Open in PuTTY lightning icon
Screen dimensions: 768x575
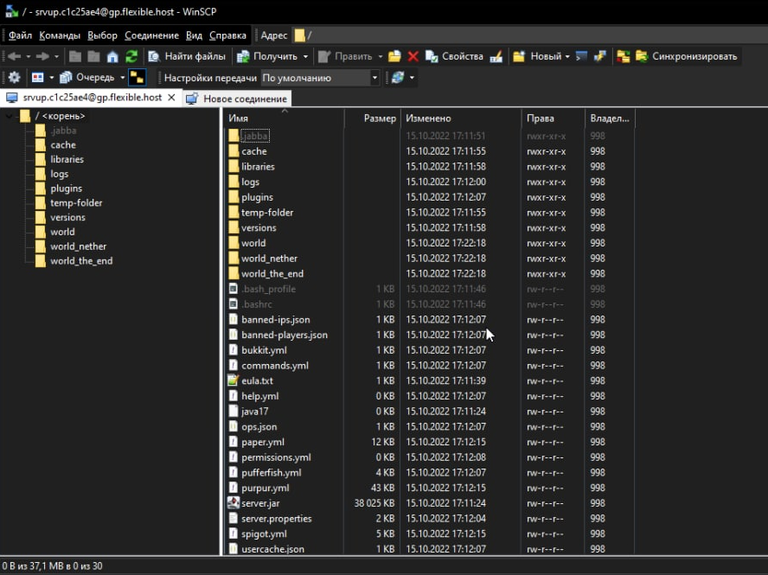600,56
